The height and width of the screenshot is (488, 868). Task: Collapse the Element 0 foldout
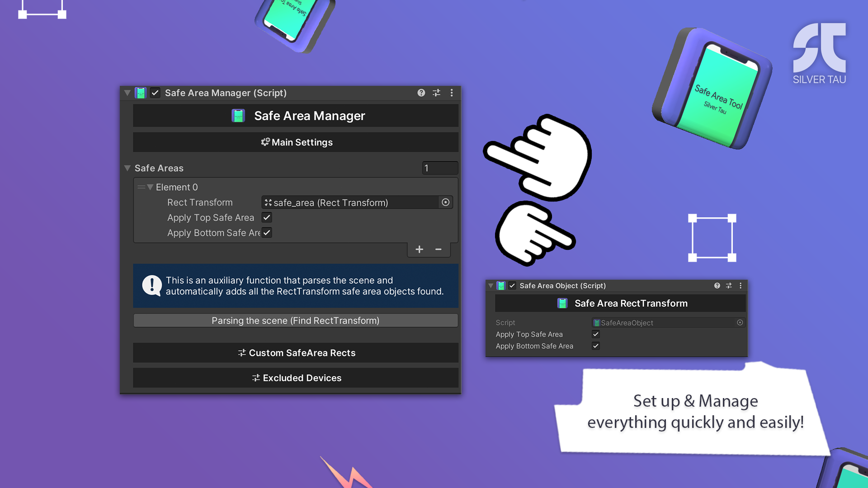click(150, 187)
